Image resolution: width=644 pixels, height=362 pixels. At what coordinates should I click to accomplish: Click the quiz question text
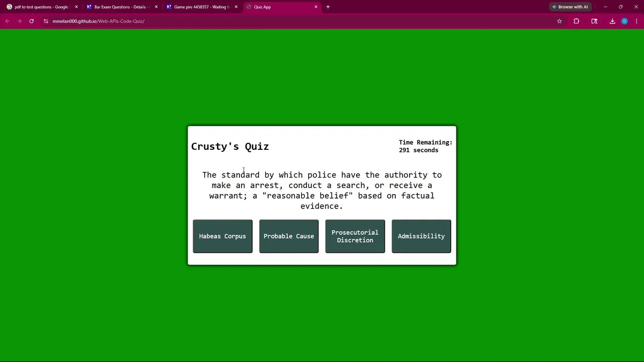coord(322,191)
